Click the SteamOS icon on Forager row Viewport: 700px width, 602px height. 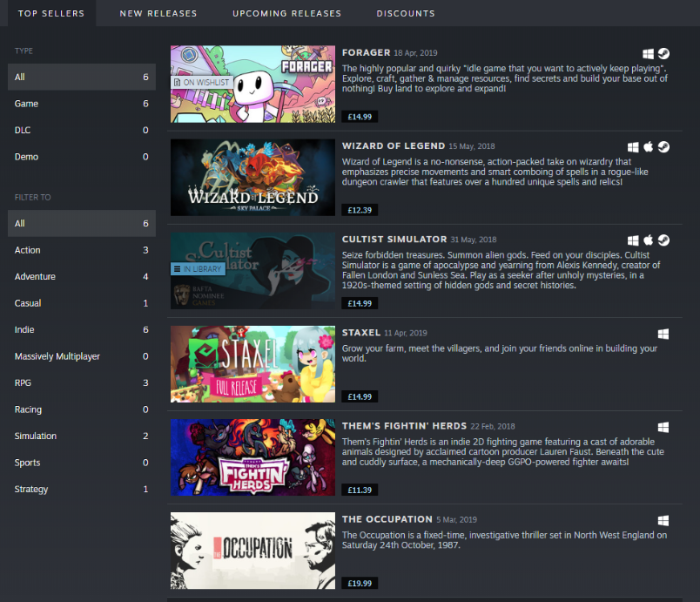[663, 54]
